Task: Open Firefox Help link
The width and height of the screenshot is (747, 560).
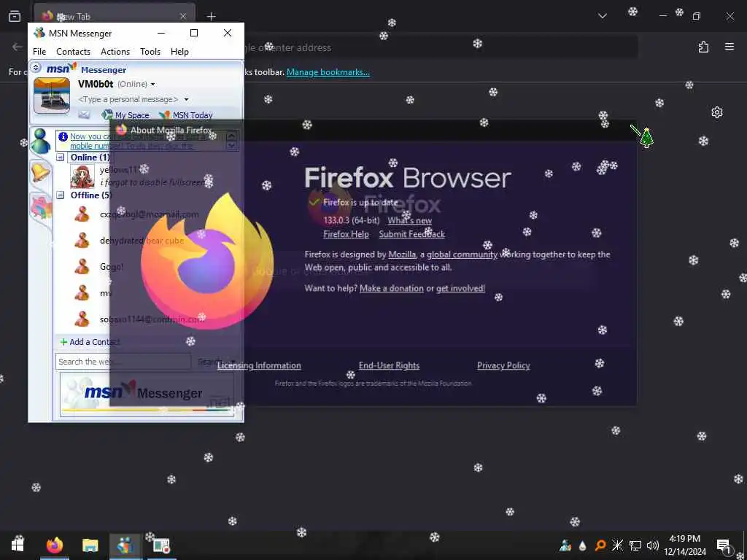Action: 346,234
